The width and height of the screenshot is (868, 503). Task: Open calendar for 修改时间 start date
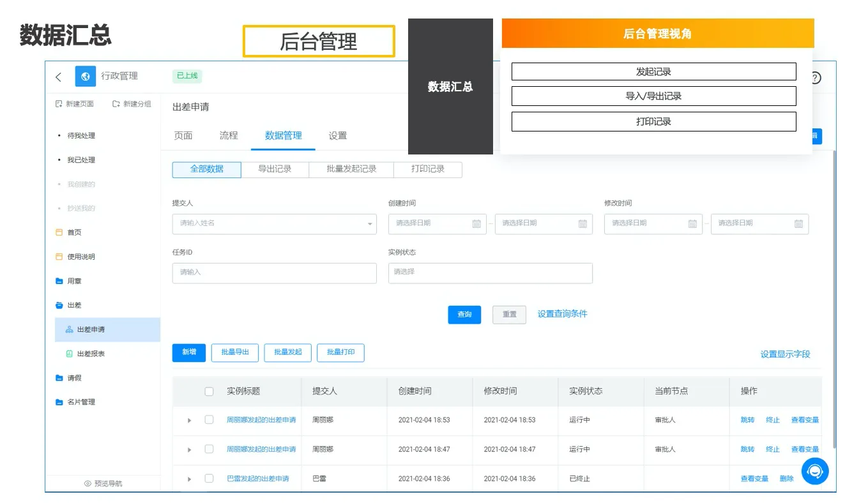pos(692,223)
